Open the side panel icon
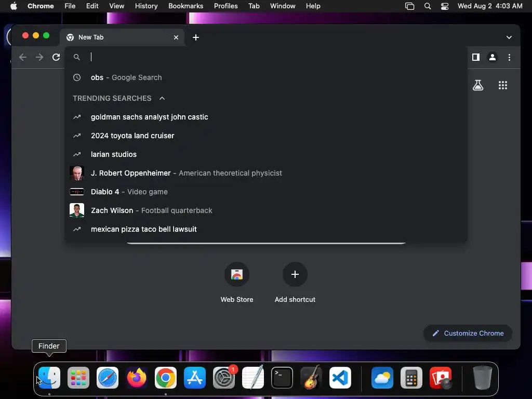532x399 pixels. (x=476, y=57)
